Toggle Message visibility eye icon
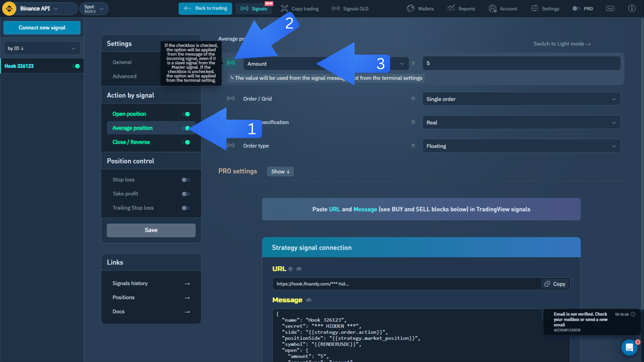This screenshot has height=362, width=644. 309,300
